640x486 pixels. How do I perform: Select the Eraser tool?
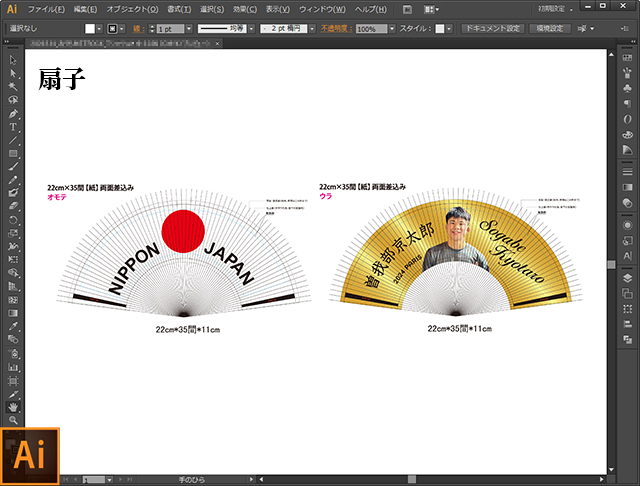point(13,206)
